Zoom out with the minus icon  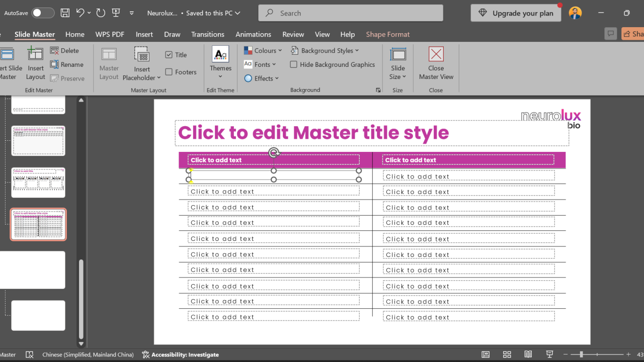[x=566, y=354]
